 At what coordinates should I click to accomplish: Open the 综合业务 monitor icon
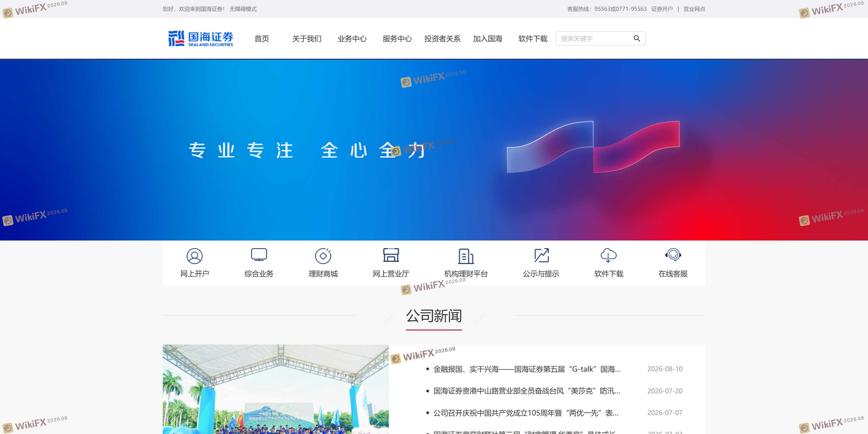coord(259,255)
